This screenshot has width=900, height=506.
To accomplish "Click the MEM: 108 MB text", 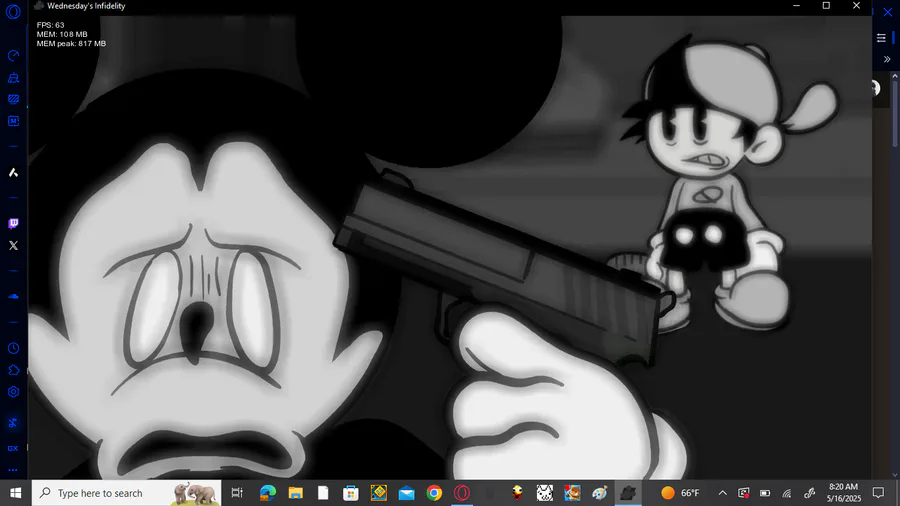I will 62,34.
